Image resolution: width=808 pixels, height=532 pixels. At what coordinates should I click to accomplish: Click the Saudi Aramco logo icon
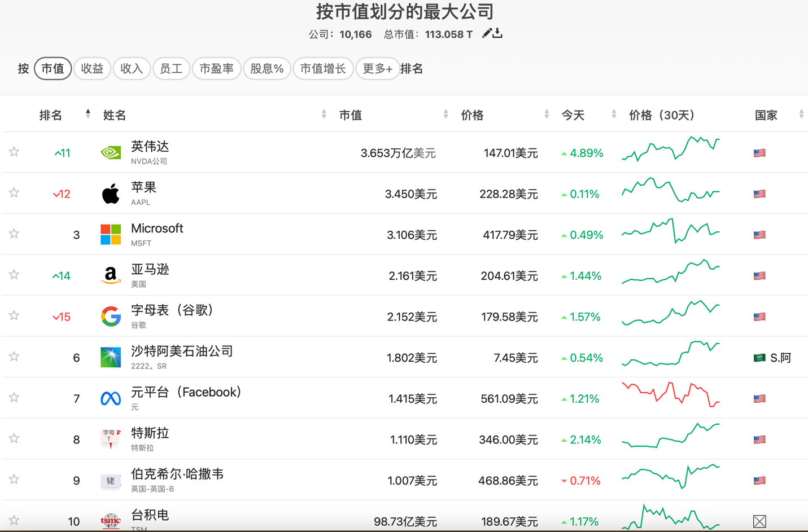point(111,357)
